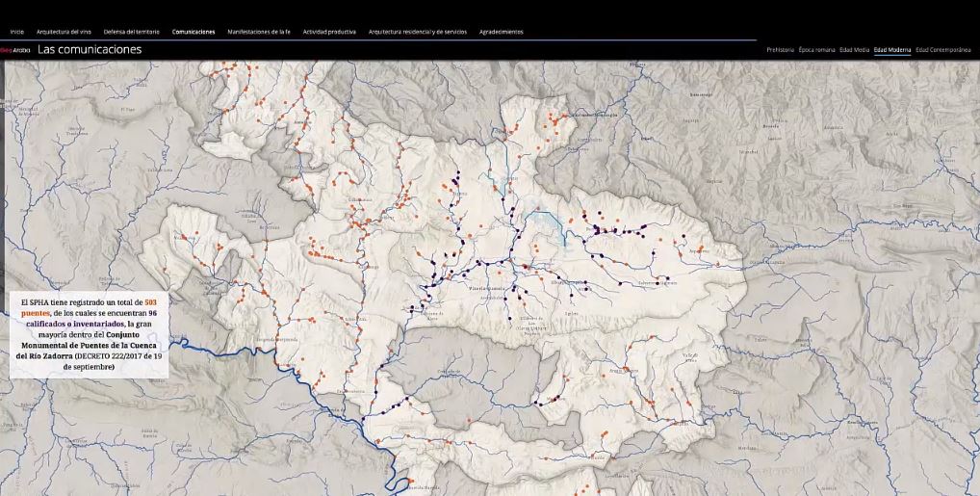The width and height of the screenshot is (980, 496).
Task: Click the GeoAraba logo
Action: tap(15, 50)
